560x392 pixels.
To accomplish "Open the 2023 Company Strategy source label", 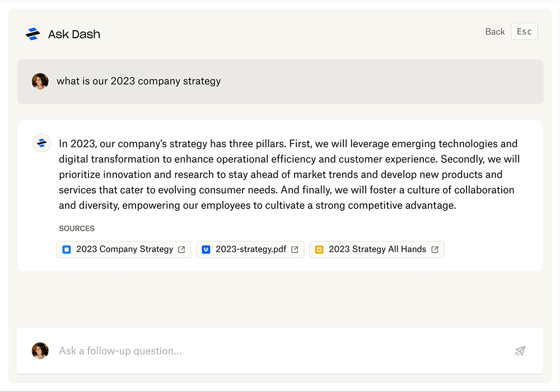I will click(124, 249).
